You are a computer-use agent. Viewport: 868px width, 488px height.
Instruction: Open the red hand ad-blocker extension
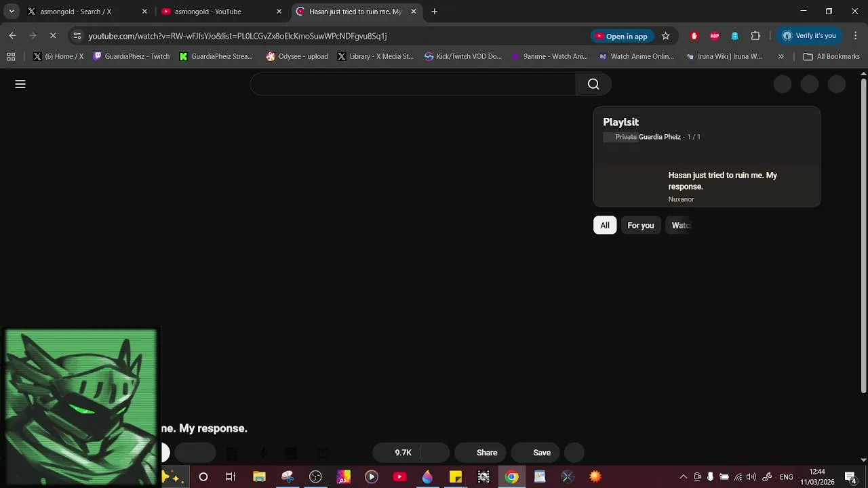coord(694,36)
